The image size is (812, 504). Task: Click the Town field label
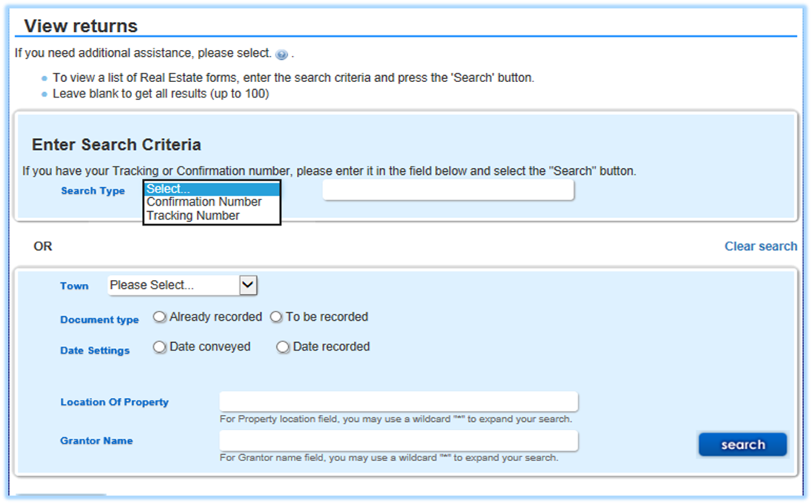point(74,286)
